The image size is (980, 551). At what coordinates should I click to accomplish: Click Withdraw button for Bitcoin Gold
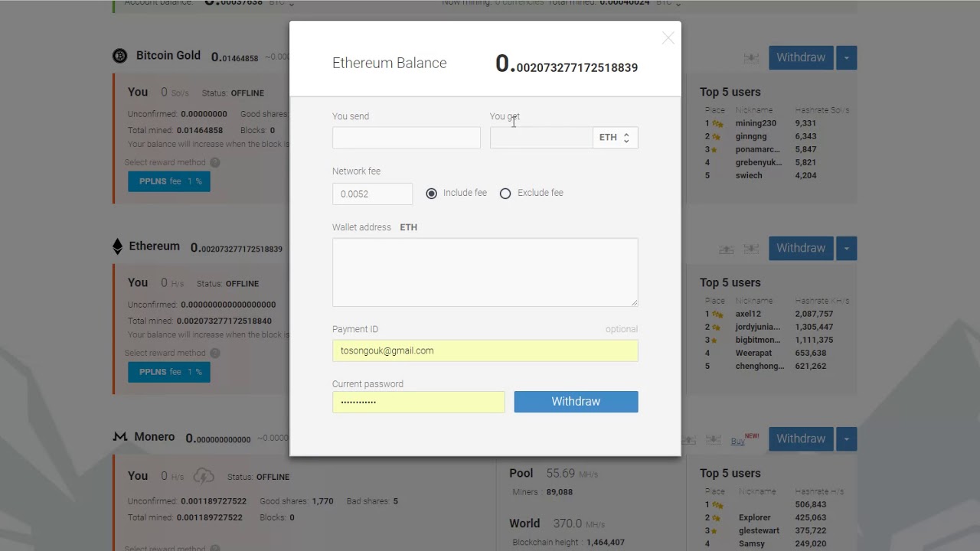[x=801, y=57]
